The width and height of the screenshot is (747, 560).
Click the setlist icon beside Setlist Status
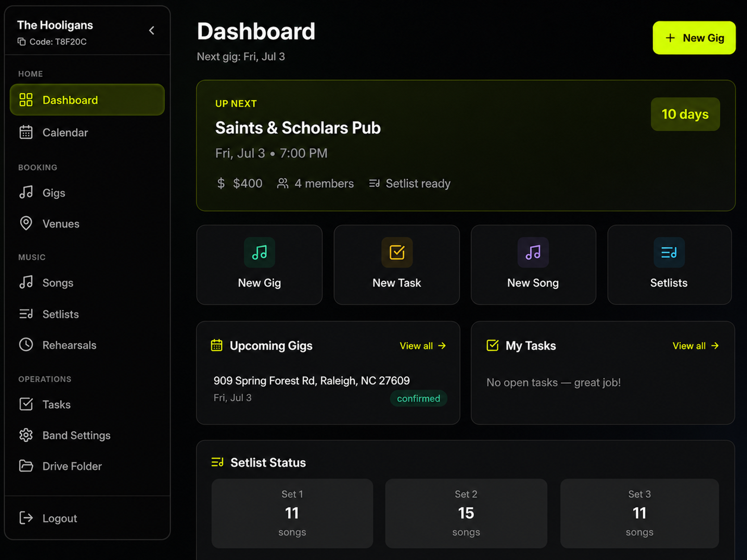pyautogui.click(x=217, y=462)
